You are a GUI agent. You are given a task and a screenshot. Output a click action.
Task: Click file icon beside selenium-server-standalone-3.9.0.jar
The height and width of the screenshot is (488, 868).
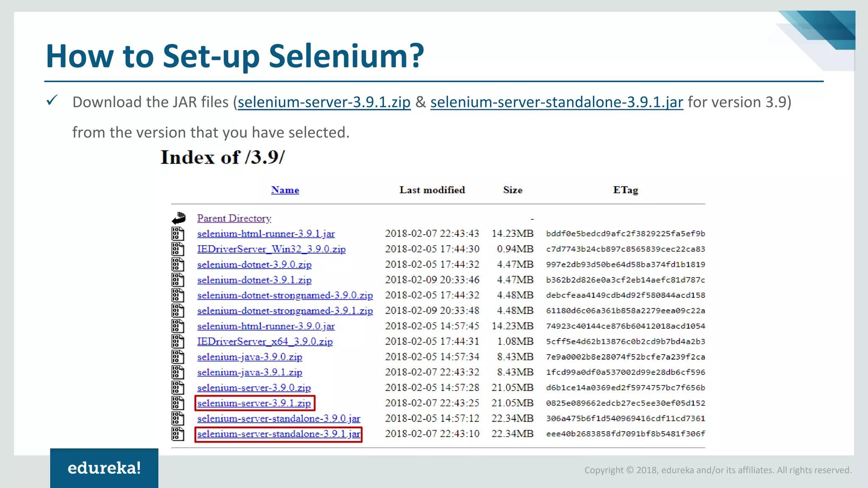point(178,419)
